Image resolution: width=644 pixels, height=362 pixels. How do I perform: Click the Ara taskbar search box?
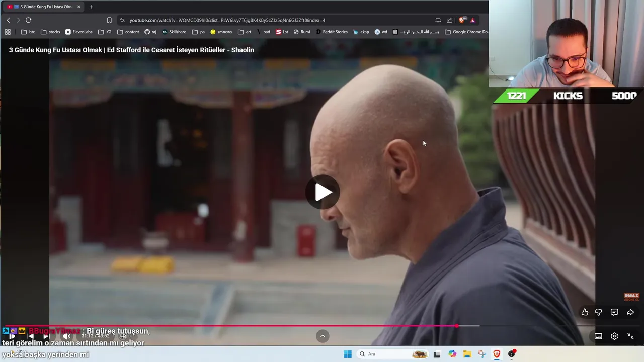click(x=392, y=354)
